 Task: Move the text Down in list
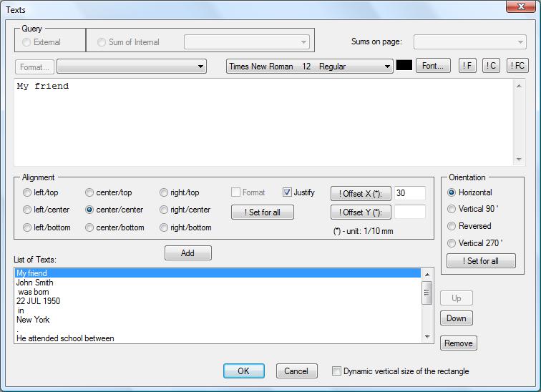[x=456, y=318]
